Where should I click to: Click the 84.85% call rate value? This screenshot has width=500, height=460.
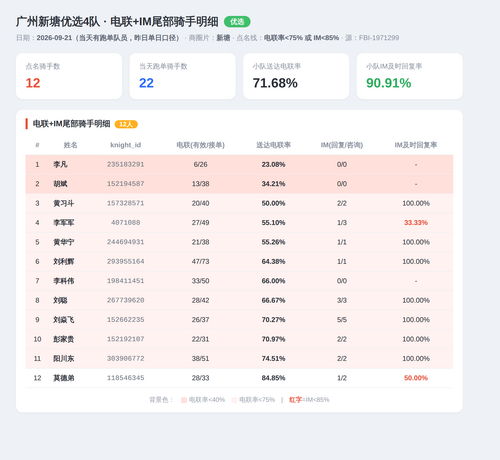[273, 378]
